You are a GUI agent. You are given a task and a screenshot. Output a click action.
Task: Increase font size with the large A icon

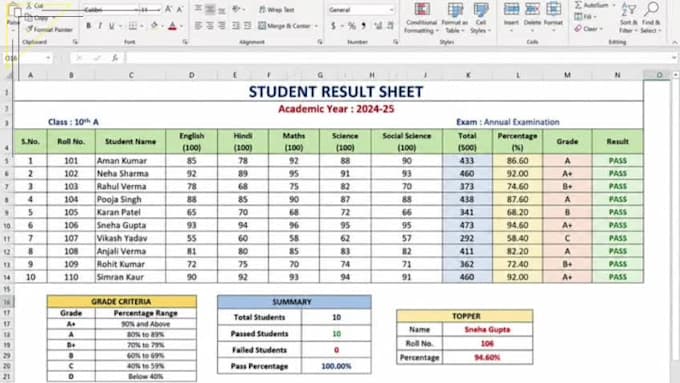[169, 9]
